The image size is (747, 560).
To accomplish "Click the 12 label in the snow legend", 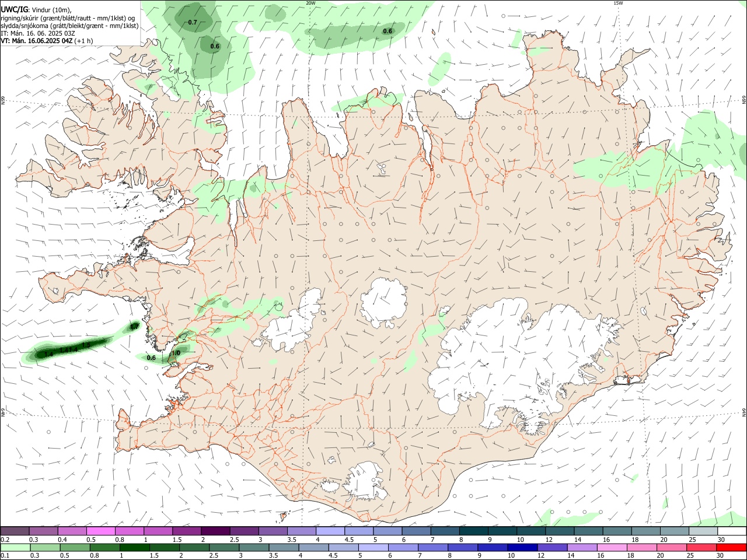I will 549,540.
